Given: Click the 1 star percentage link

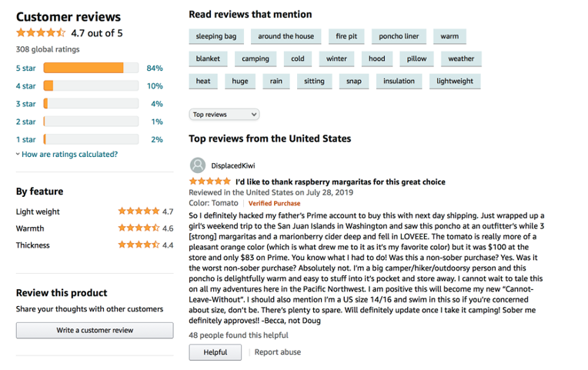Looking at the screenshot, I should click(x=157, y=139).
